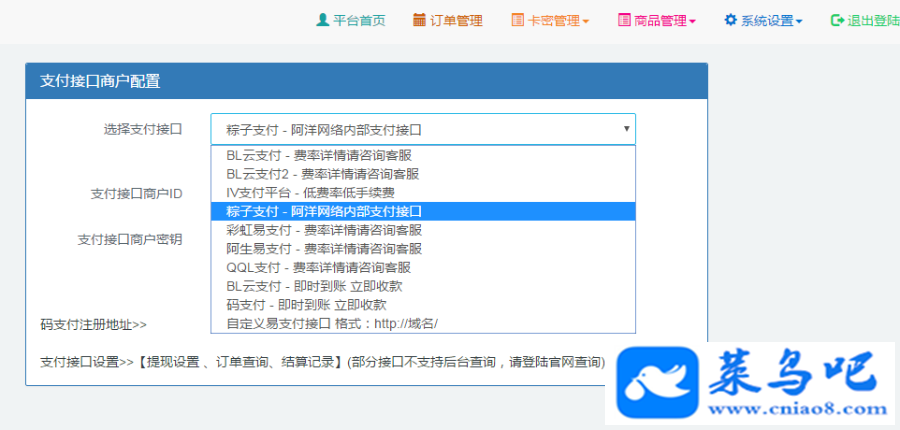Choose 自定义易支付接口 option

423,323
